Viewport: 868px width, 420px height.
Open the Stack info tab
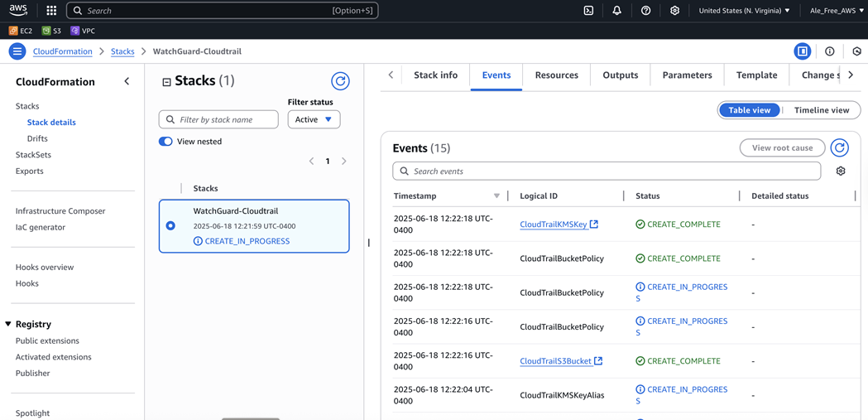pos(436,75)
